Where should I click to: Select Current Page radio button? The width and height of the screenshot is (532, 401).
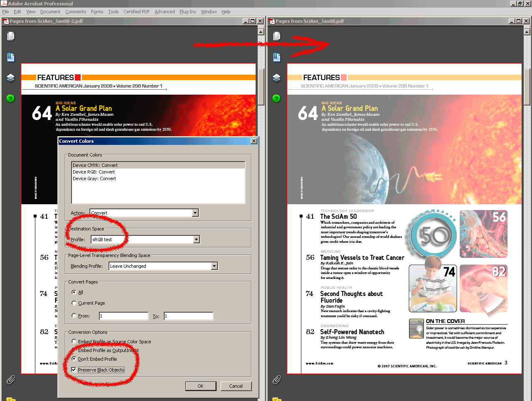click(x=74, y=303)
